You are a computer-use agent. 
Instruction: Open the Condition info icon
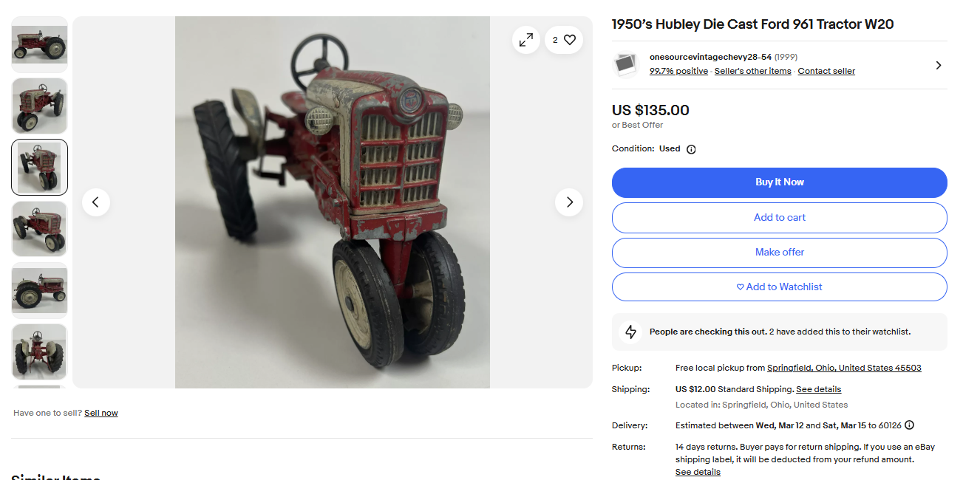pos(691,149)
